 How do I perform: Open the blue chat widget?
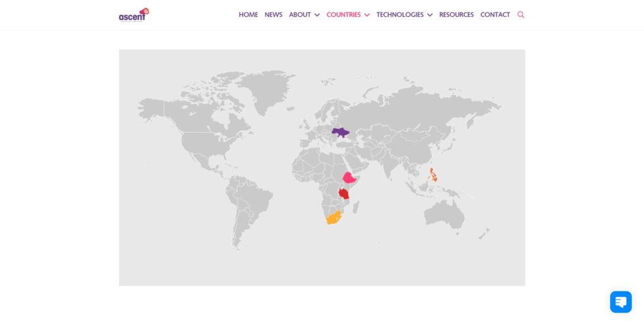coord(621,302)
